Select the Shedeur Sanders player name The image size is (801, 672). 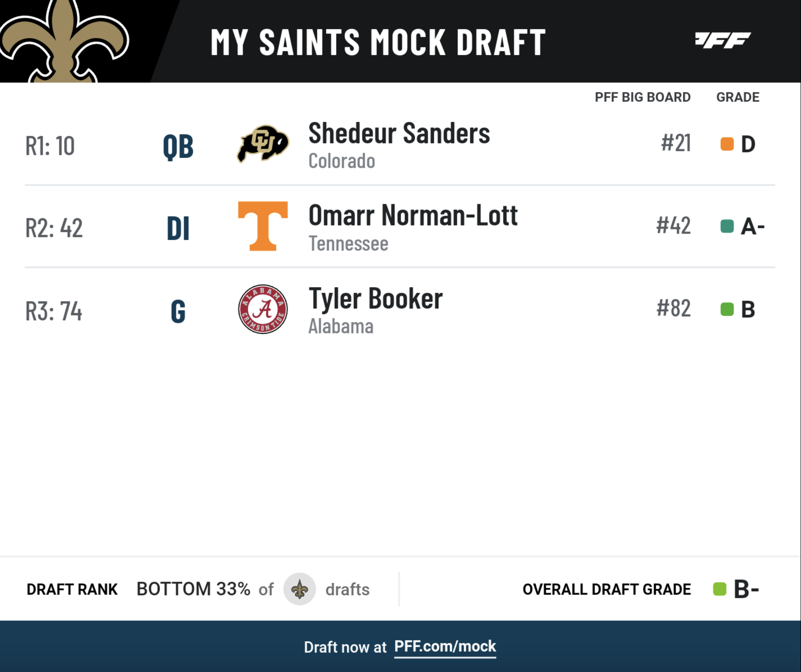click(x=399, y=134)
